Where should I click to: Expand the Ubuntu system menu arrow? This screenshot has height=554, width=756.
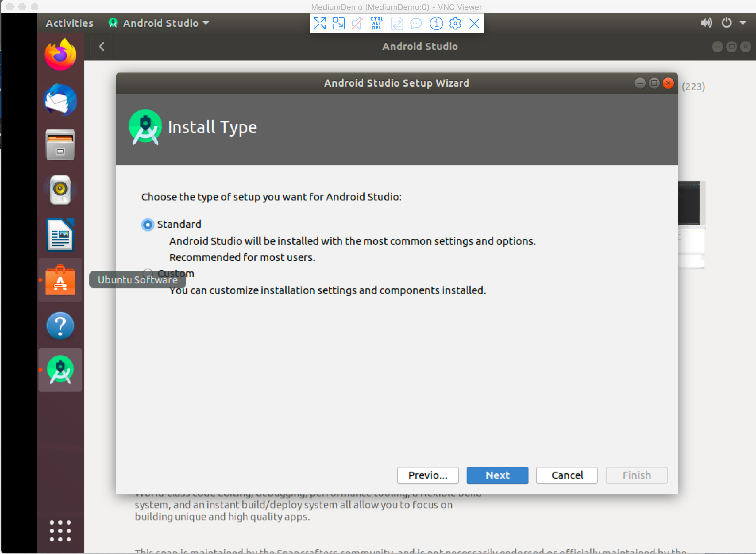pos(743,23)
